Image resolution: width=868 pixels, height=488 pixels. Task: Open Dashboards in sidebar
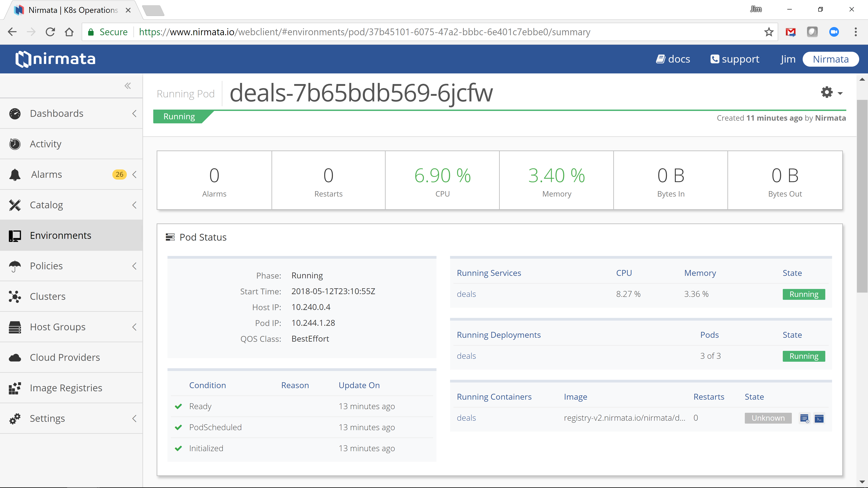click(71, 113)
